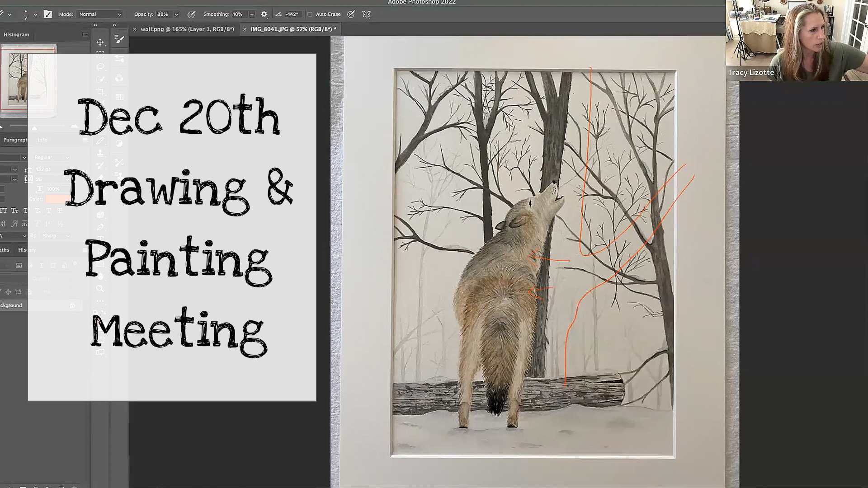Toggle Quick Mask mode icon
This screenshot has height=488, width=868.
point(100,340)
